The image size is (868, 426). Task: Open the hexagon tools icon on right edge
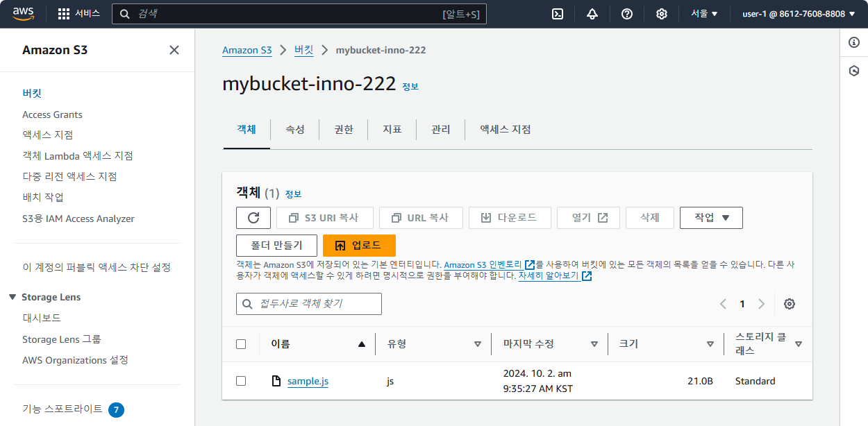(x=855, y=71)
